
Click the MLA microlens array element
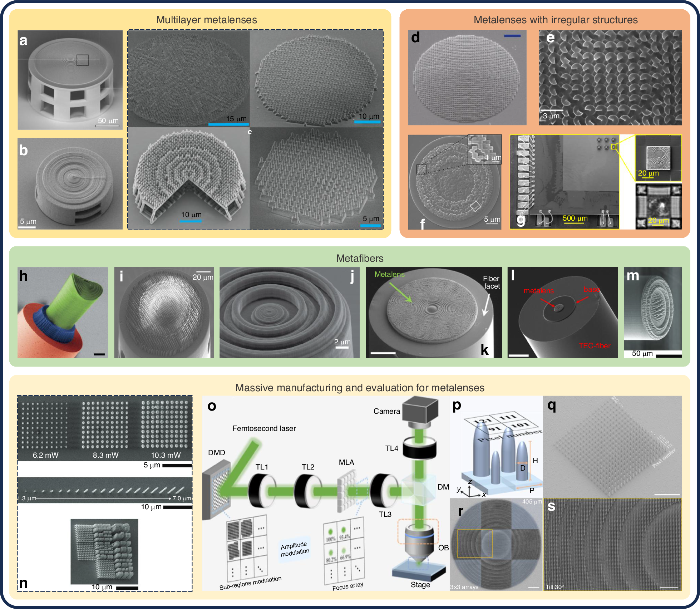tap(346, 491)
